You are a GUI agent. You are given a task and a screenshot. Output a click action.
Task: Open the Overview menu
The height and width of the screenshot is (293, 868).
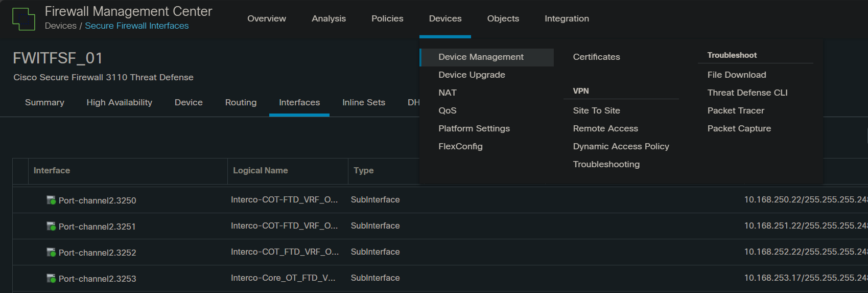point(267,18)
